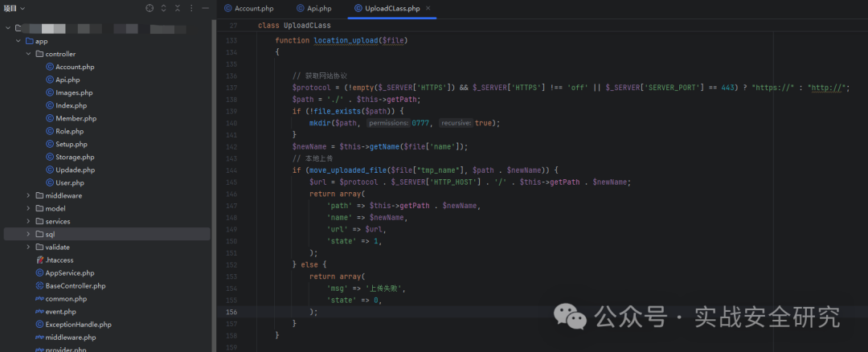Expand the middleware folder
The width and height of the screenshot is (868, 352).
pos(28,195)
